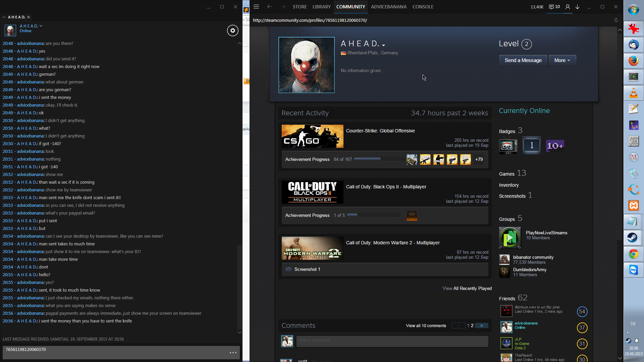Go to the next comments page arrow

[482, 325]
